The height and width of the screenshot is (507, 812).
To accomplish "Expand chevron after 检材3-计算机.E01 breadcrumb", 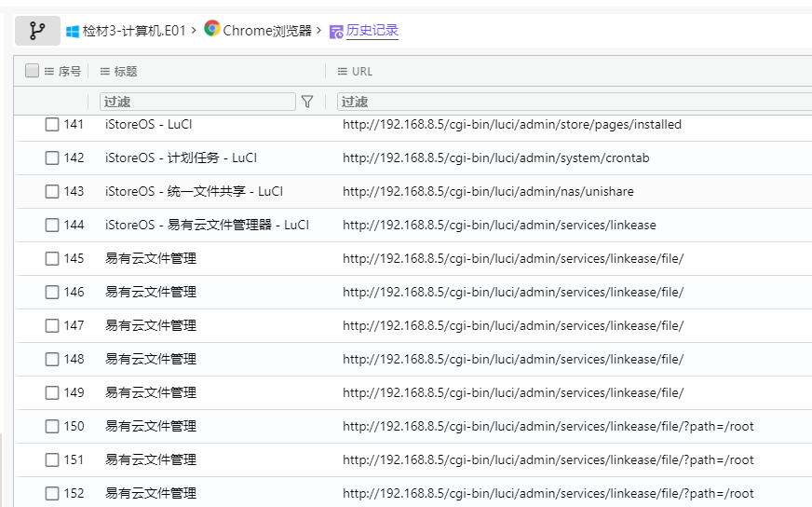I will click(x=195, y=30).
